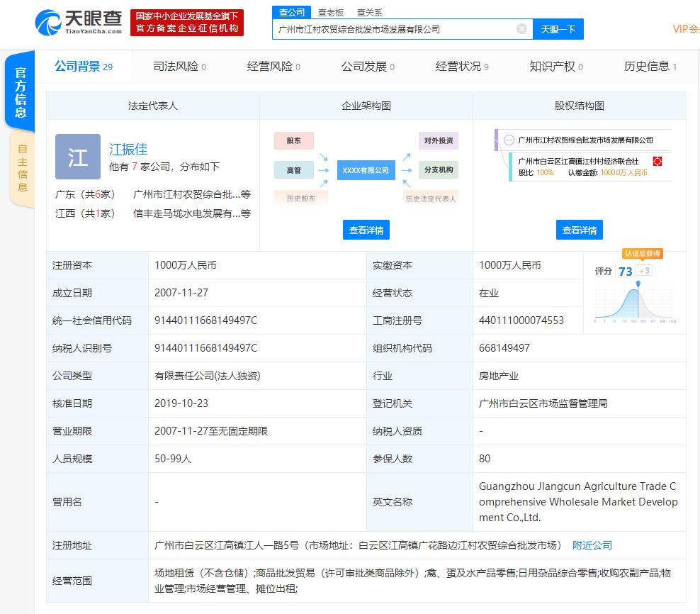This screenshot has height=614, width=700.
Task: Open 信丰走马垅水电发展有... company link
Action: 192,213
